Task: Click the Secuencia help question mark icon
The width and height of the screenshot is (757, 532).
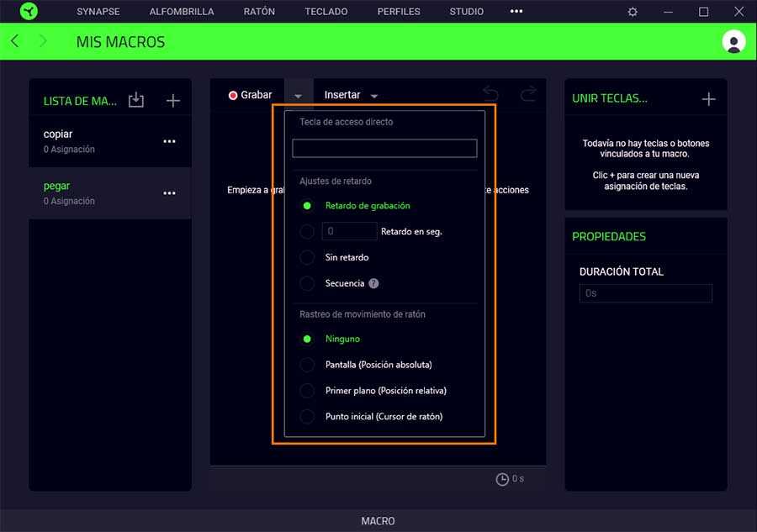Action: (373, 283)
